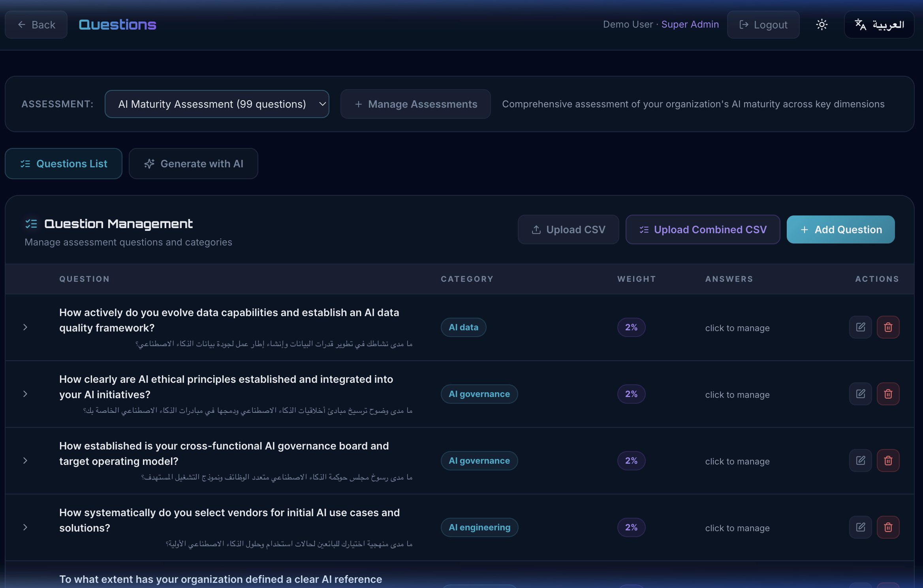Manage answers for the ethical principles question

click(x=737, y=395)
